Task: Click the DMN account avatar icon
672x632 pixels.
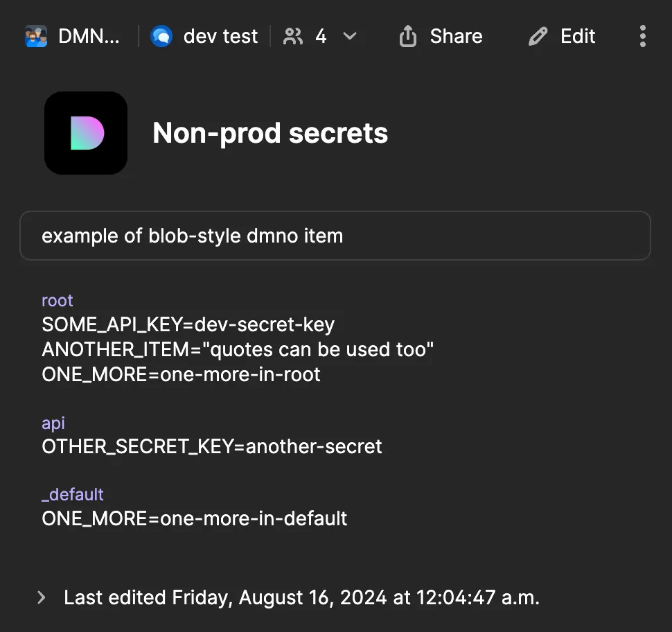Action: pyautogui.click(x=35, y=36)
